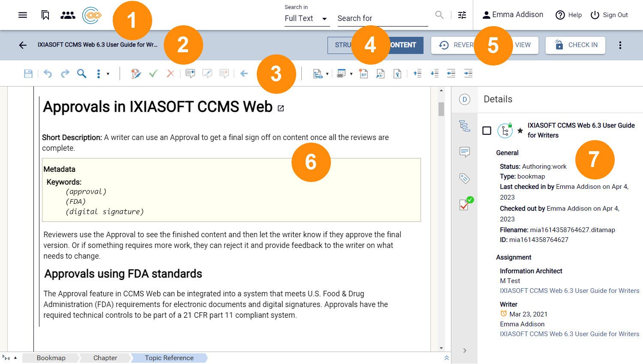643x364 pixels.
Task: Click the Help question mark button
Action: click(x=568, y=15)
